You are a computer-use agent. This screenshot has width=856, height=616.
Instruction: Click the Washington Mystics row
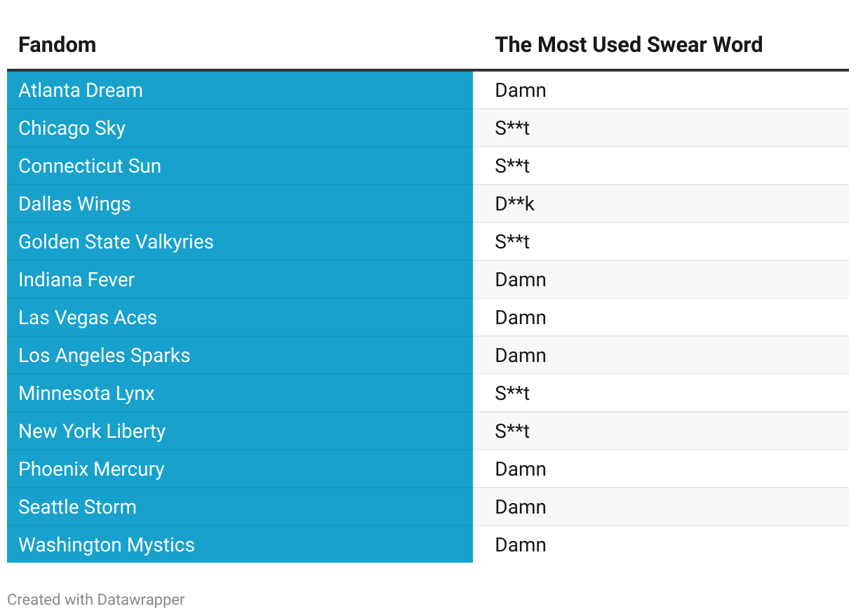[428, 544]
